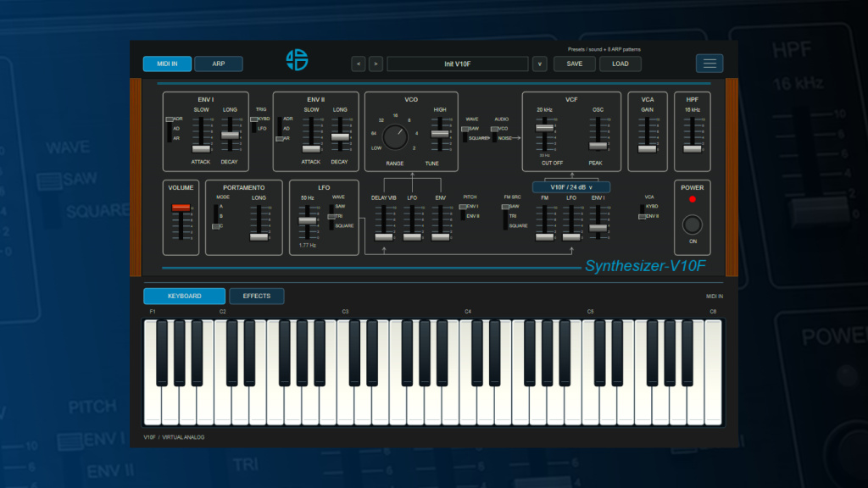Toggle the ARP button
This screenshot has height=488, width=868.
[219, 64]
